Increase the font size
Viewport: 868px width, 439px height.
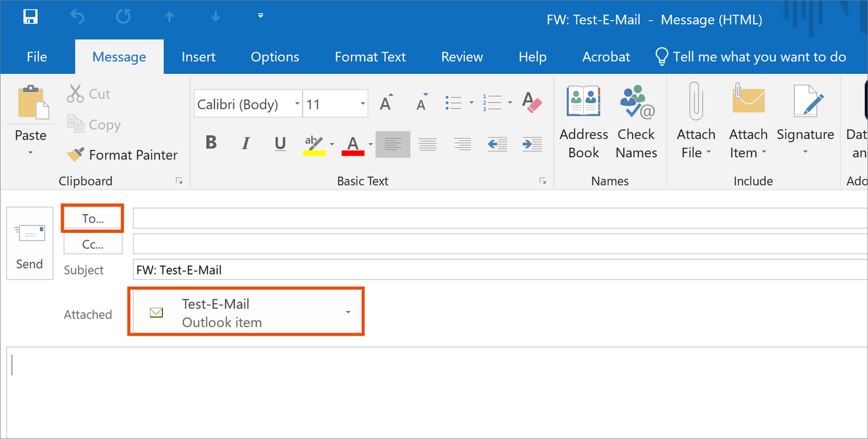386,104
